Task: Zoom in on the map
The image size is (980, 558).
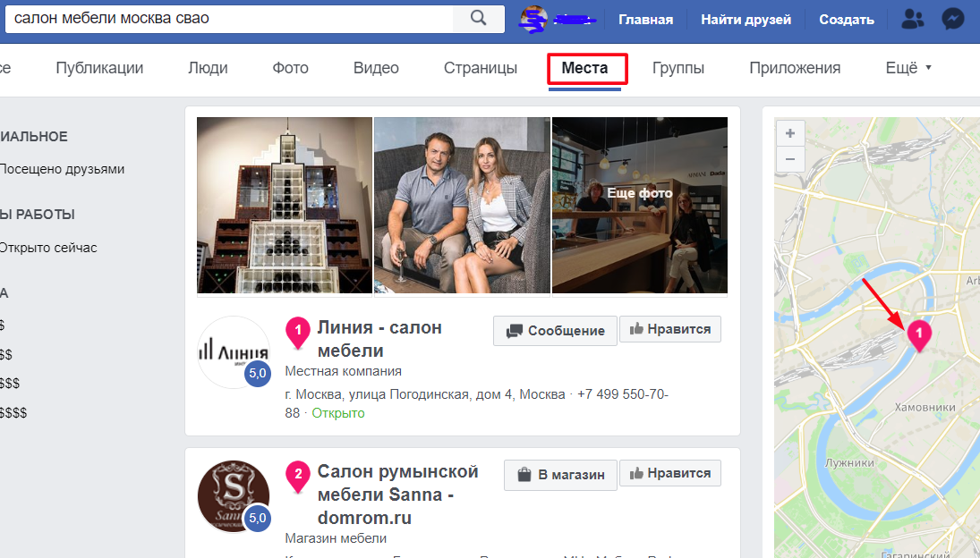Action: (x=790, y=133)
